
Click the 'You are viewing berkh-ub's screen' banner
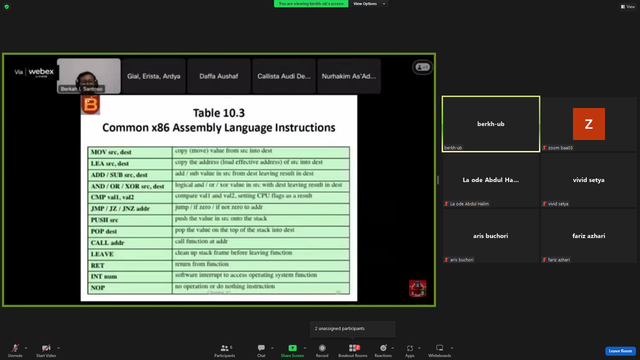(311, 4)
